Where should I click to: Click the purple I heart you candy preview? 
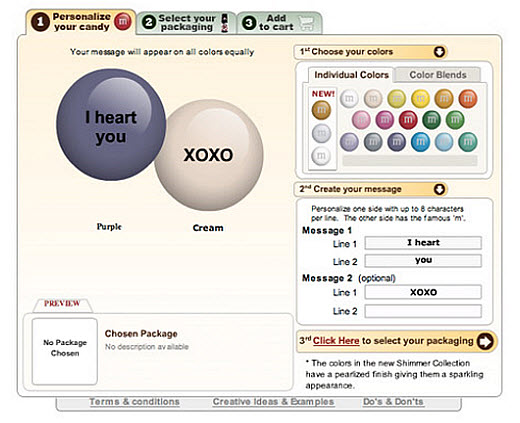tap(111, 125)
